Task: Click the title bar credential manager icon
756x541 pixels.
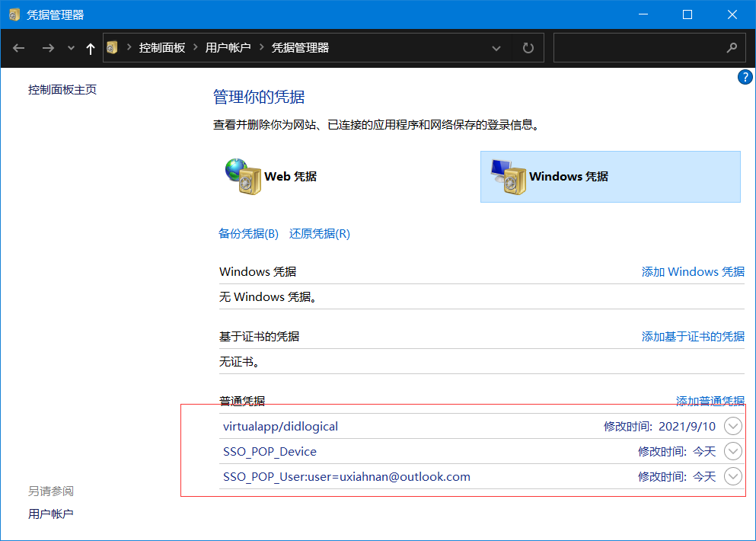Action: pyautogui.click(x=14, y=14)
